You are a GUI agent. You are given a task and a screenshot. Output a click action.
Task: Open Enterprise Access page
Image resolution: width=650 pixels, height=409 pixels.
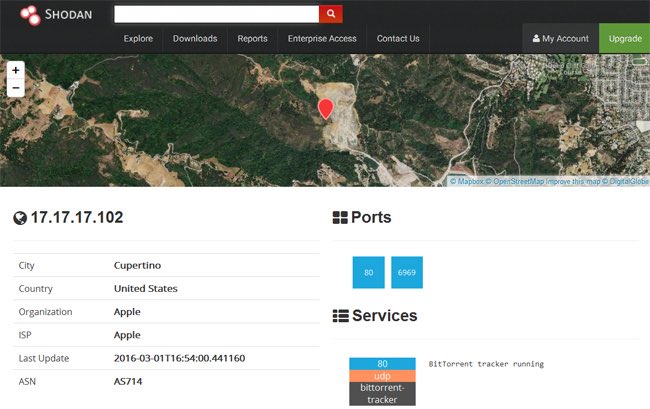click(322, 39)
